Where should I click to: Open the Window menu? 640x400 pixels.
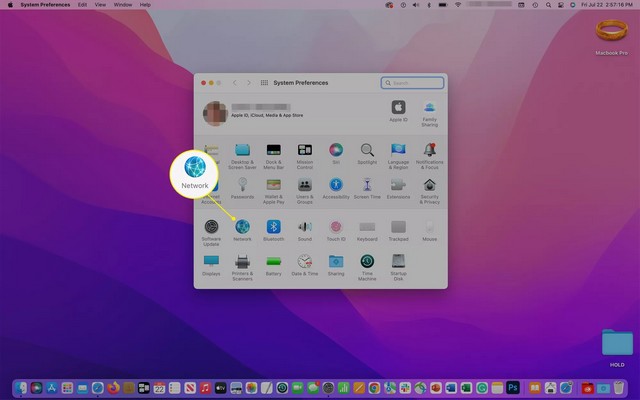pos(124,5)
